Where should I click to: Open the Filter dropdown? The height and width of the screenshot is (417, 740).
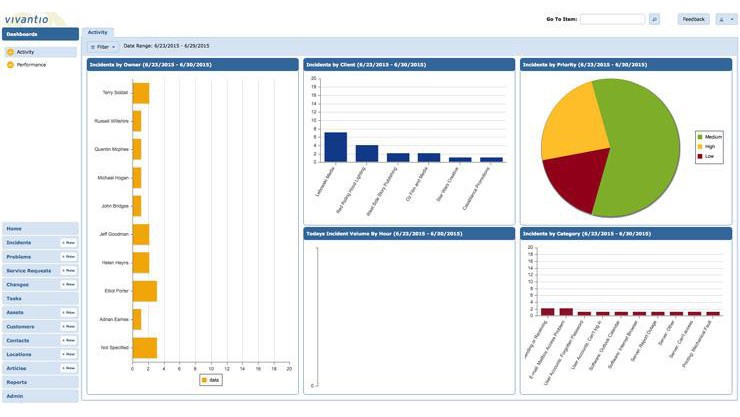click(103, 47)
